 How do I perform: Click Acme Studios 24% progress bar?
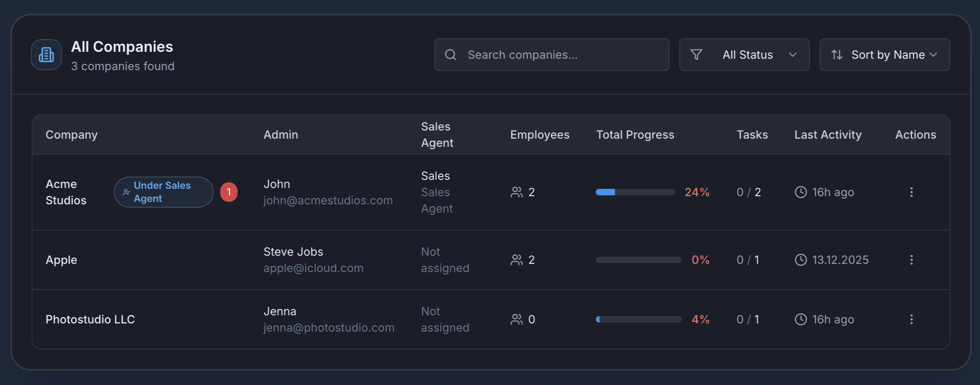[635, 192]
